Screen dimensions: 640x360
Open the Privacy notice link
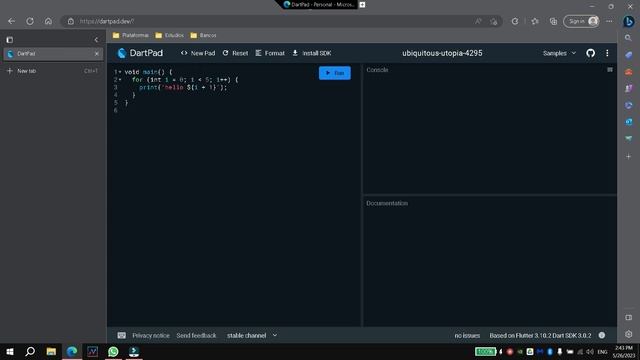tap(151, 336)
